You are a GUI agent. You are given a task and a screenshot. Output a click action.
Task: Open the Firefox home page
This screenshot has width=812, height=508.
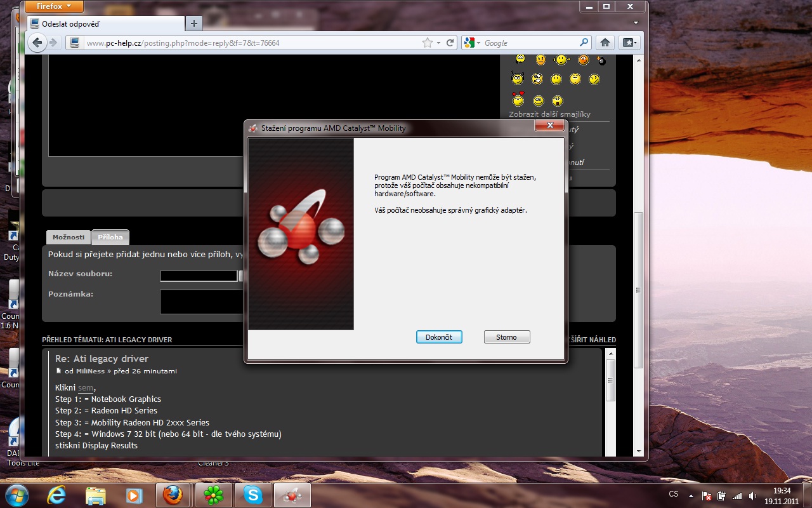pos(605,43)
